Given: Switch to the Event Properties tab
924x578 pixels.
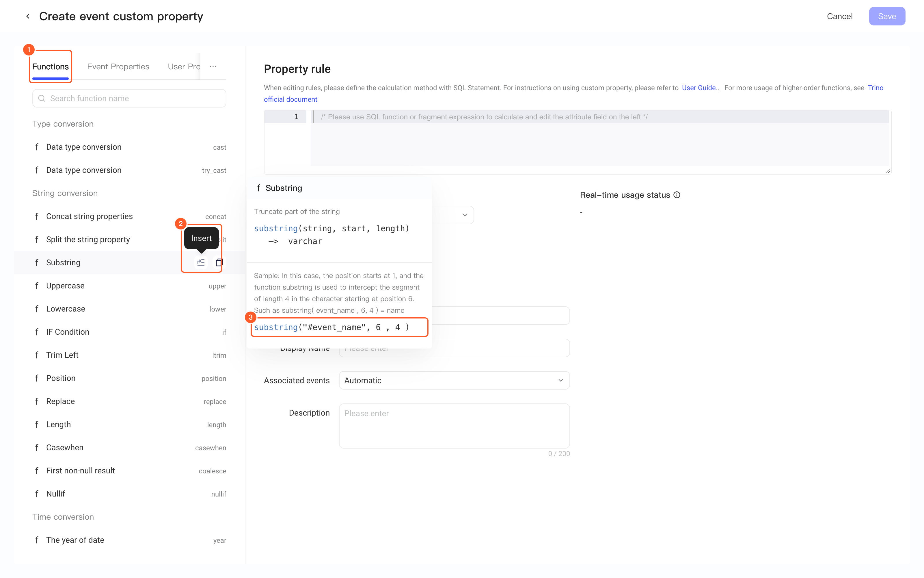Looking at the screenshot, I should (x=118, y=66).
